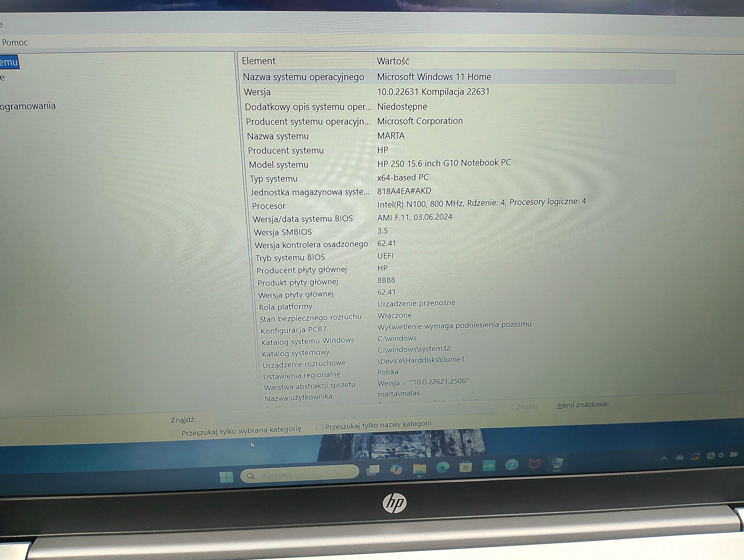This screenshot has width=744, height=560.
Task: Select the '8BB8' baseboard product value
Action: coord(386,280)
